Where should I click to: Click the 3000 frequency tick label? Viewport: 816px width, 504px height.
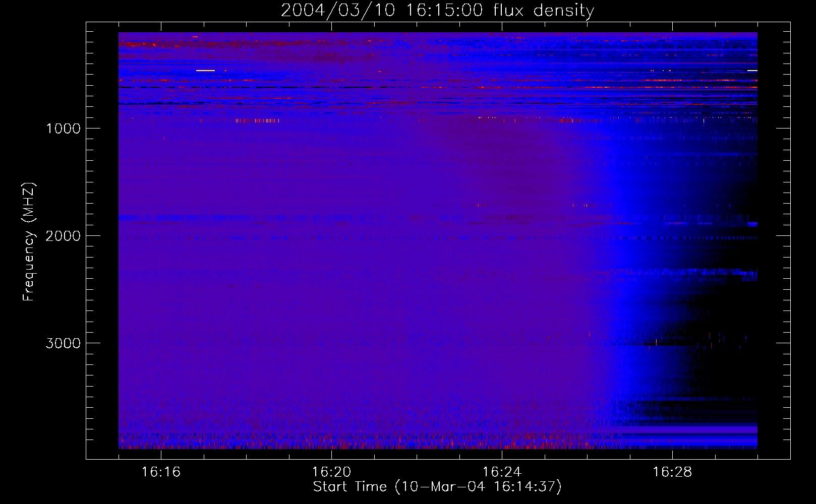point(63,343)
